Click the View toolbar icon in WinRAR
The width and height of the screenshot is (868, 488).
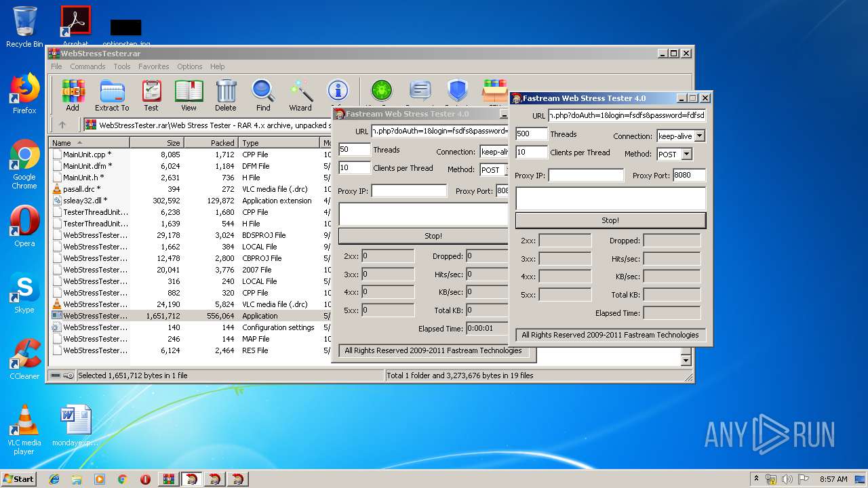(189, 95)
